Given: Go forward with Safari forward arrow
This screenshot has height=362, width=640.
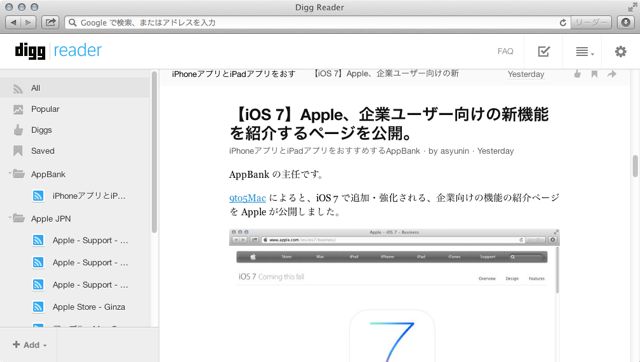Looking at the screenshot, I should [28, 22].
